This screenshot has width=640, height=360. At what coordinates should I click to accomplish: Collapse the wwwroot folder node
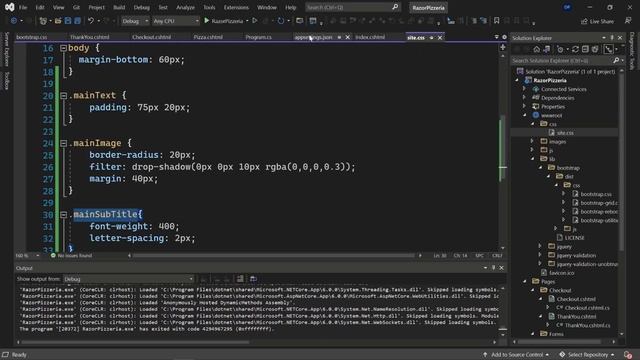(x=524, y=116)
